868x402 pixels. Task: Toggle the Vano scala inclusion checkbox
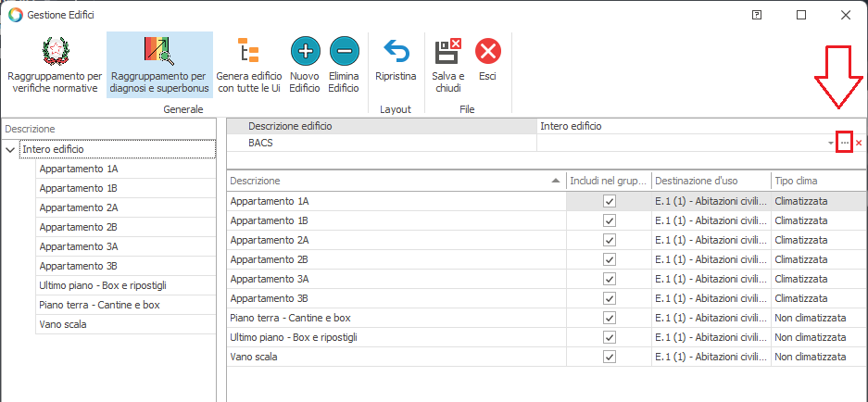pyautogui.click(x=609, y=357)
